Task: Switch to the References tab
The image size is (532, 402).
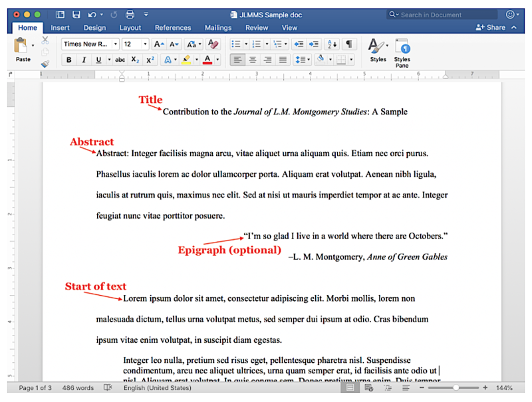Action: coord(173,28)
